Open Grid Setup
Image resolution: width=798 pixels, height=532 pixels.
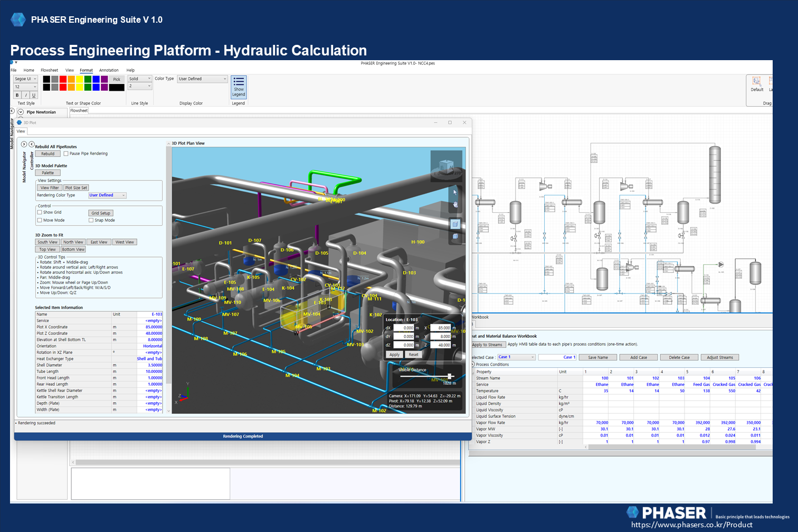pos(101,213)
